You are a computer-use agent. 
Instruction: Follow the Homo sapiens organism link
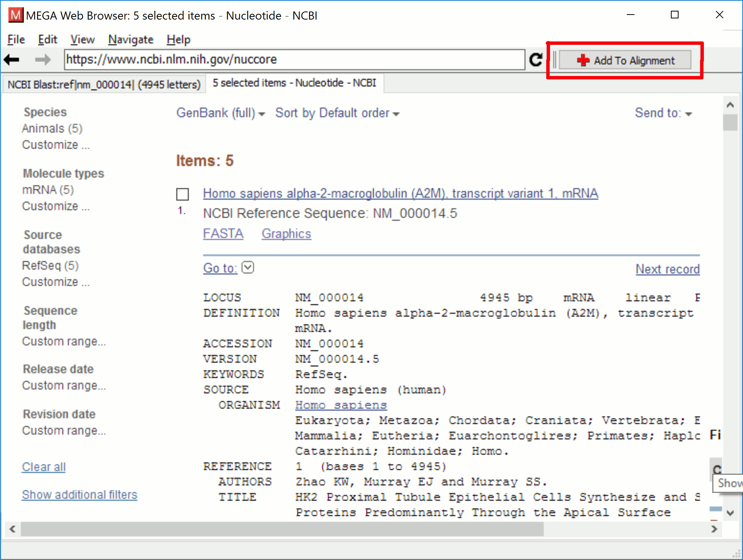[341, 405]
